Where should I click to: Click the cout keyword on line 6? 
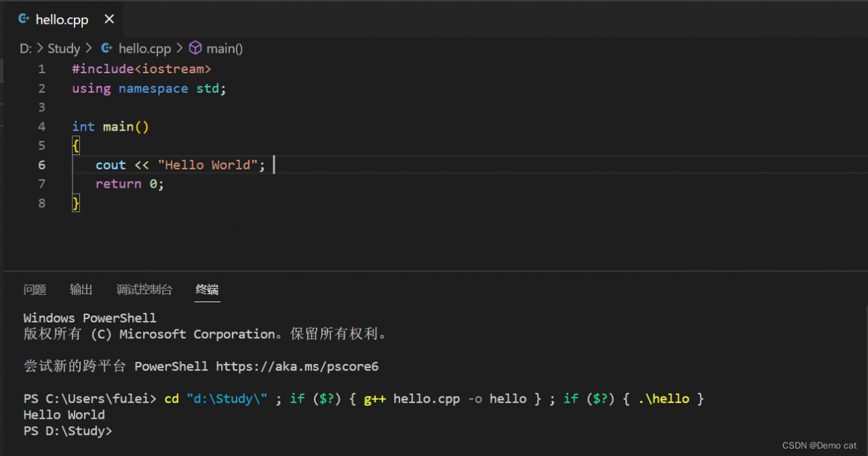coord(111,165)
